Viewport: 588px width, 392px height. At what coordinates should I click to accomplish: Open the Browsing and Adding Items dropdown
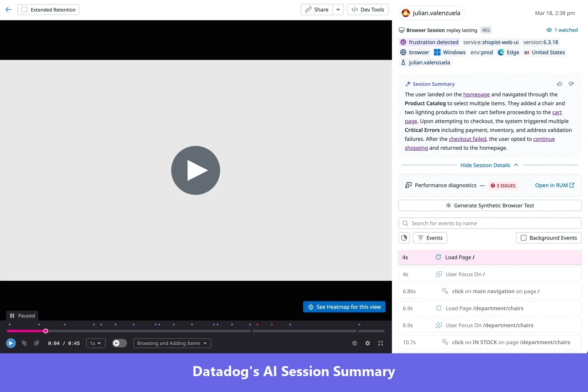pos(172,343)
